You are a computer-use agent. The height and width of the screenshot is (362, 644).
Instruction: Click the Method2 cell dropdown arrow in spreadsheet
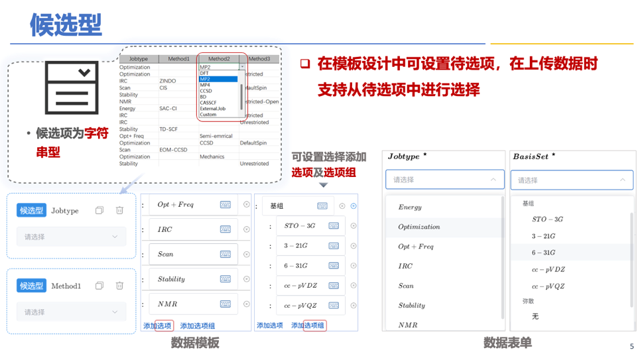242,67
